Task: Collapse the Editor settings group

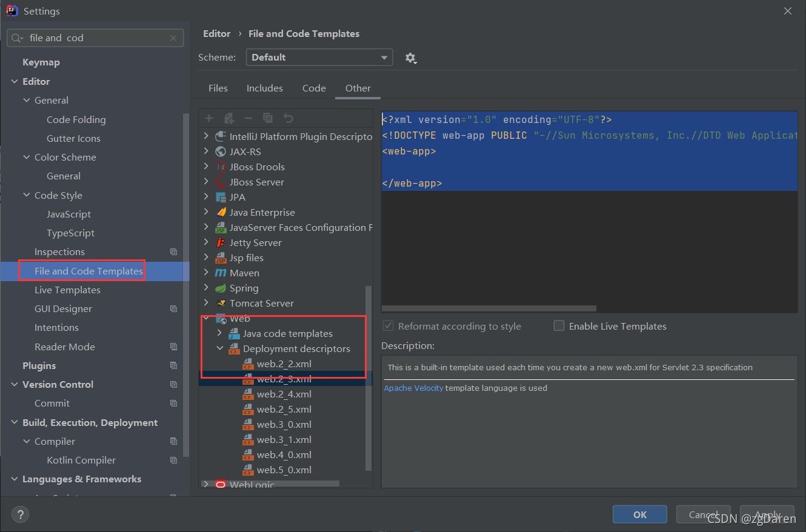Action: 15,81
